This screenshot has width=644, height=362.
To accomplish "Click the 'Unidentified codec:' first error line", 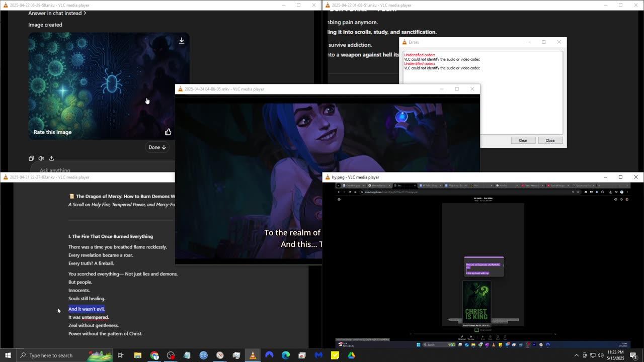I will pyautogui.click(x=419, y=55).
